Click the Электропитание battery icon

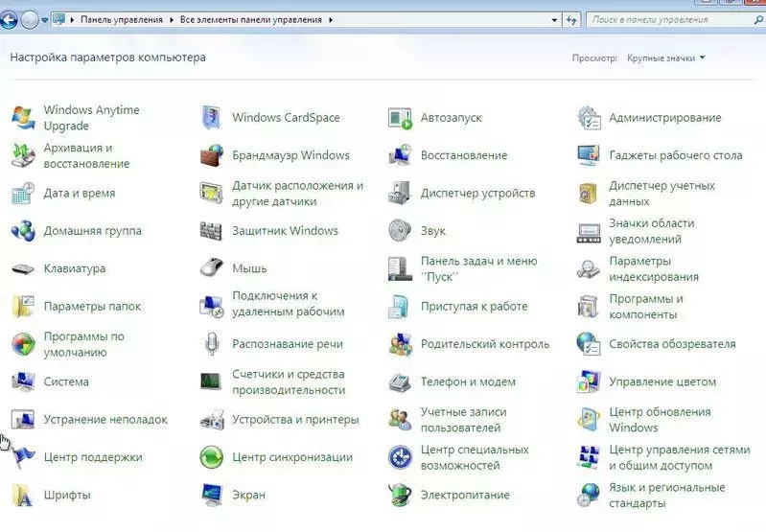pos(400,495)
